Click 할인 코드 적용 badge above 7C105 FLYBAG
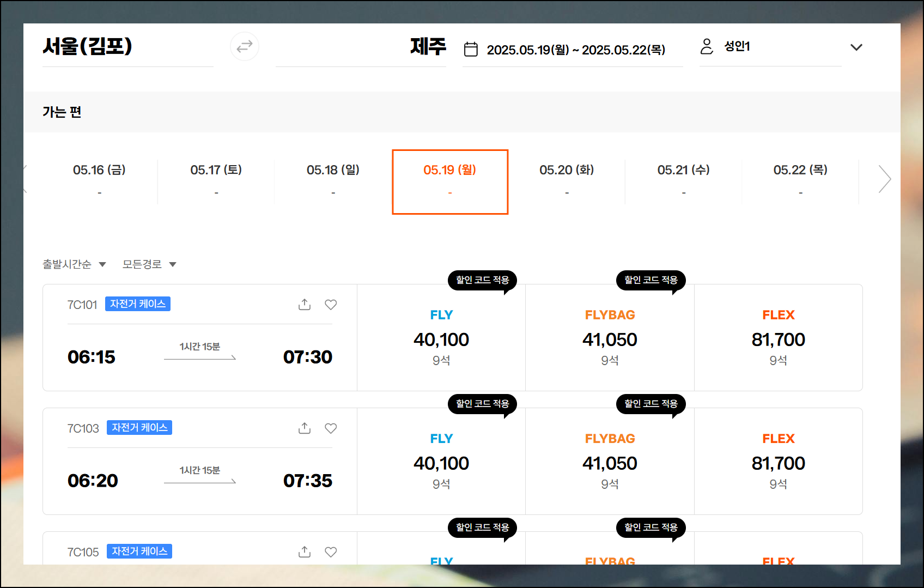 tap(651, 528)
